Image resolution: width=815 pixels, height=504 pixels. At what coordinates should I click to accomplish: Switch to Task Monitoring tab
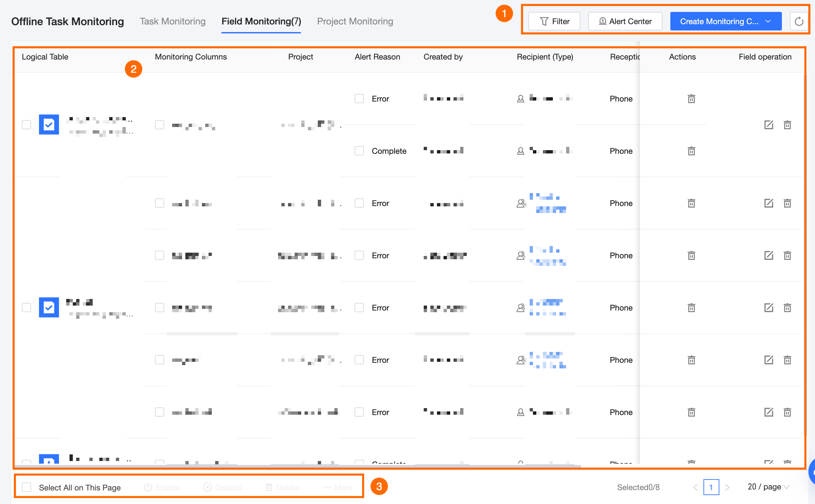pos(172,21)
